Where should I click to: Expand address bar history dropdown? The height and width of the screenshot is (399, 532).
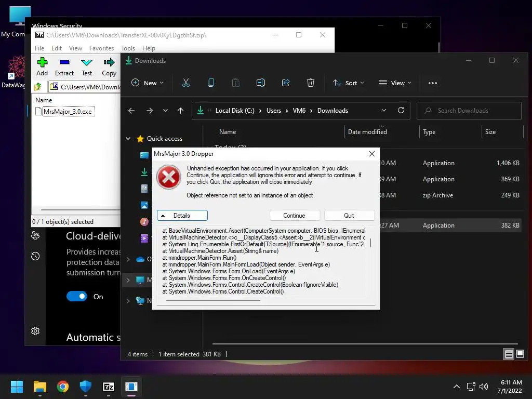pos(384,110)
